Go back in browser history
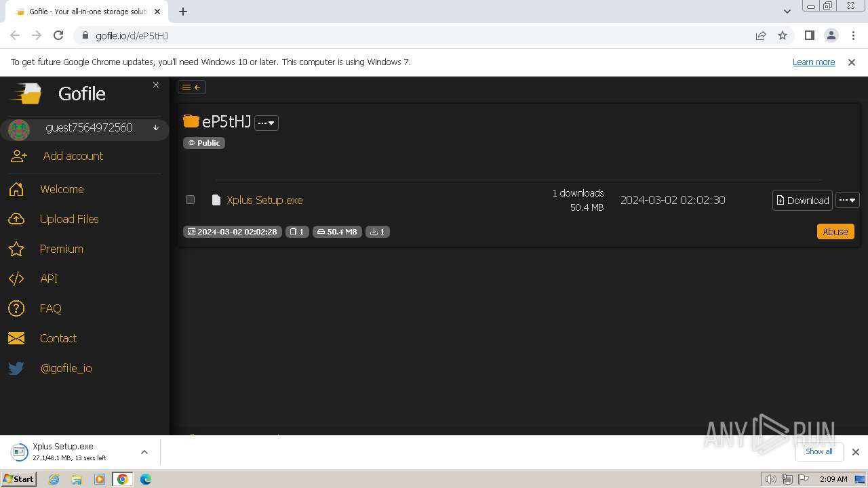The width and height of the screenshot is (868, 488). (15, 35)
